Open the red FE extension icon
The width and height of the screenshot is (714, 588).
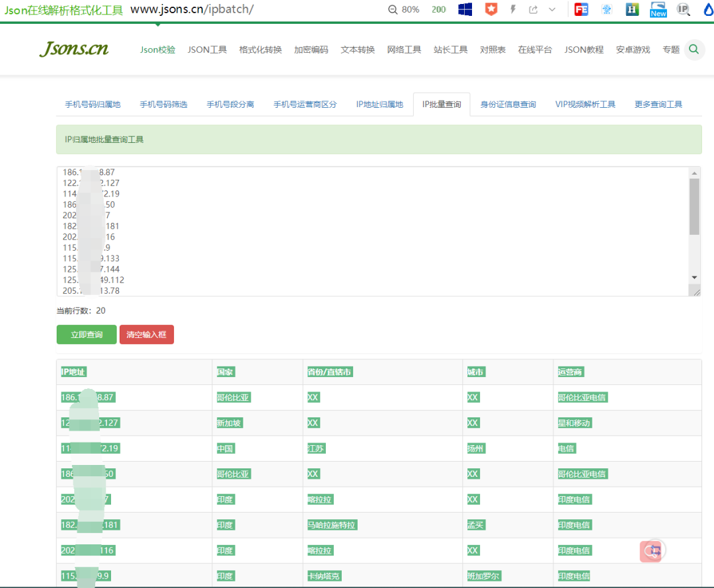[x=581, y=9]
